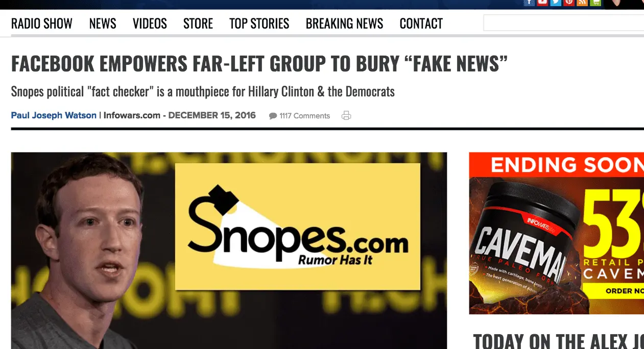
Task: Click into the site search field
Action: pyautogui.click(x=564, y=23)
